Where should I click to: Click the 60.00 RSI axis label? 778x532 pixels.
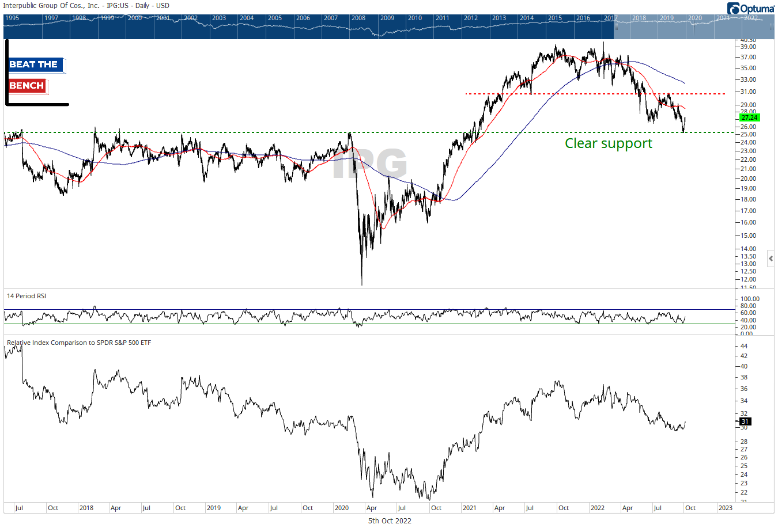[x=749, y=313]
